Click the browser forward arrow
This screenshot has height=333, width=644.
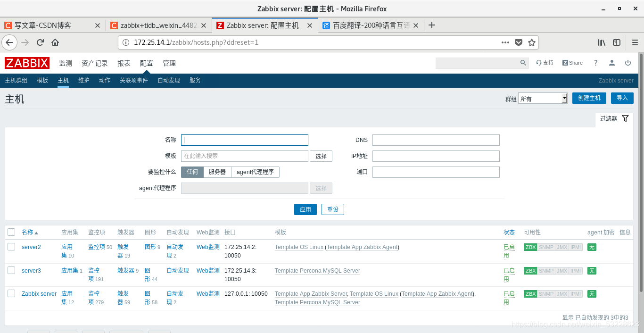(25, 42)
